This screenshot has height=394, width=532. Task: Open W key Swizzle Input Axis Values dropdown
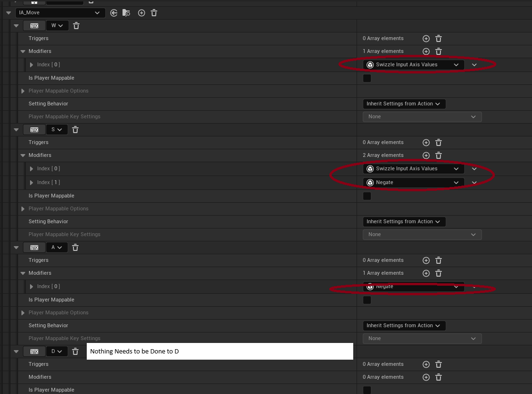click(414, 64)
